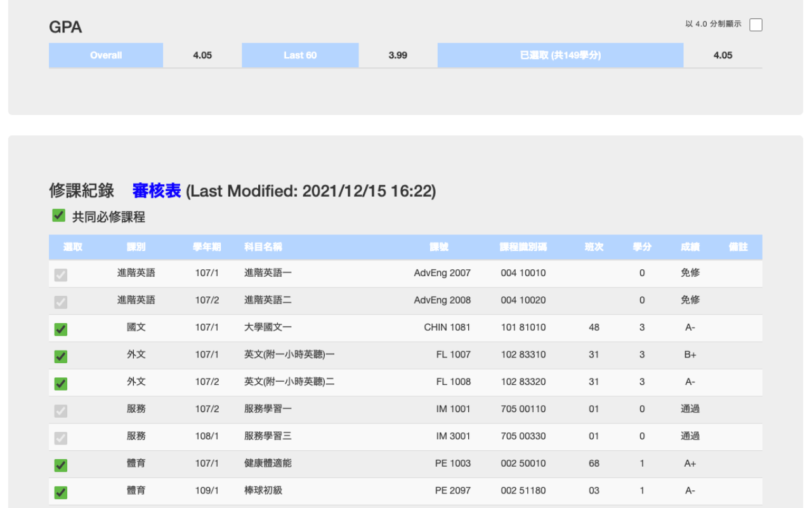The height and width of the screenshot is (508, 812).
Task: Click the 國文 category cell
Action: [136, 327]
